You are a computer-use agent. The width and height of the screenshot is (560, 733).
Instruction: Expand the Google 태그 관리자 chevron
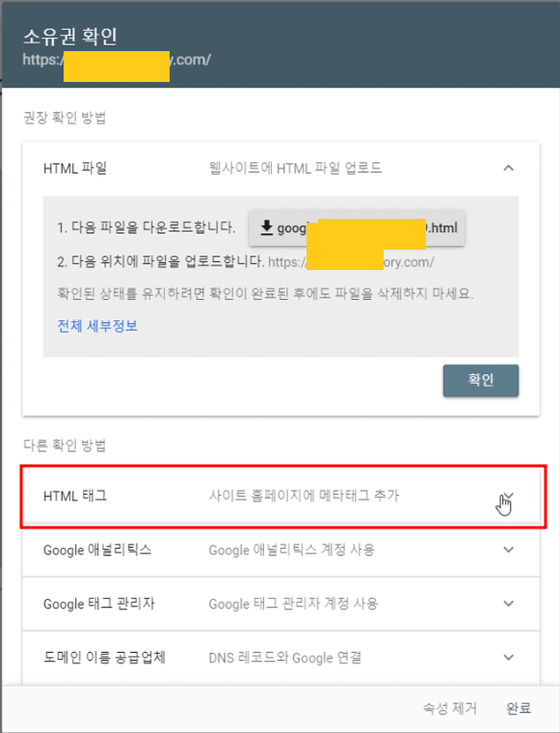(509, 604)
